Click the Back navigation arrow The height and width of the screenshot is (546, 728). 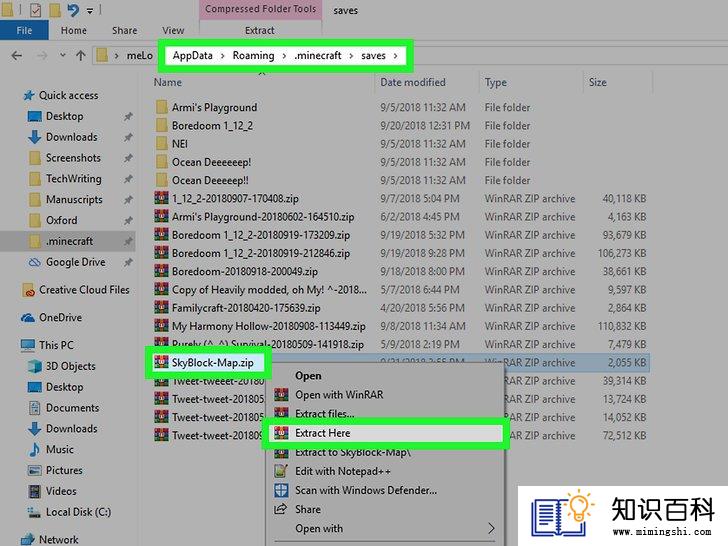17,56
